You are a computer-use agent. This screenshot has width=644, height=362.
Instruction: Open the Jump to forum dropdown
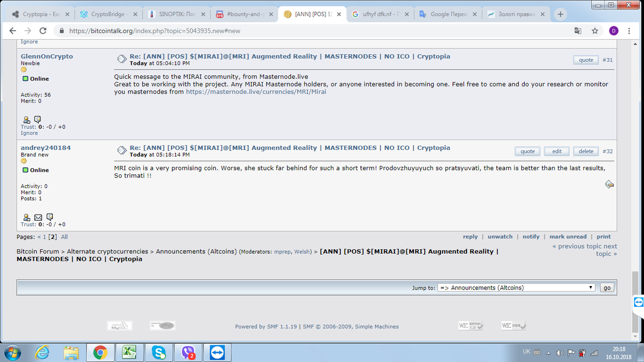(516, 288)
